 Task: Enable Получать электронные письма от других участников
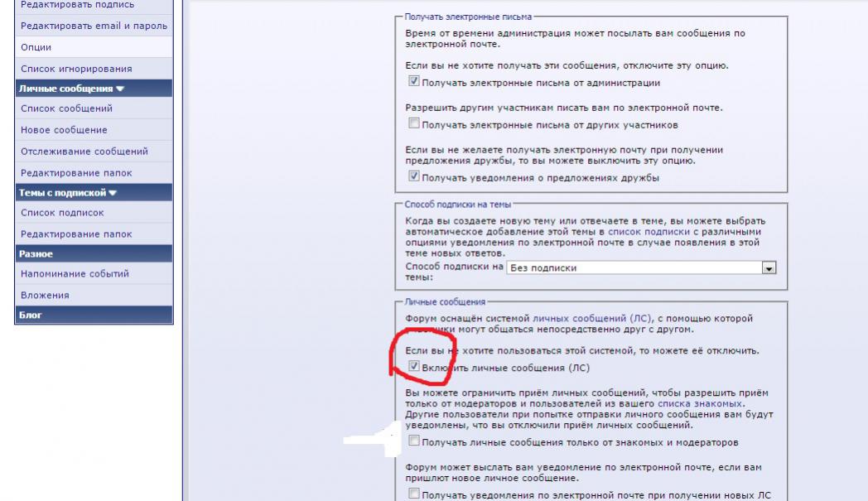414,123
